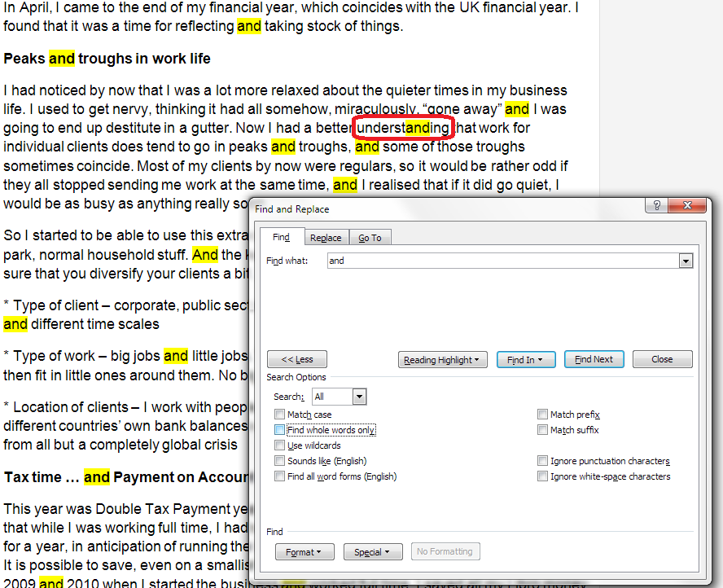
Task: Enable the Match case checkbox
Action: (x=280, y=415)
